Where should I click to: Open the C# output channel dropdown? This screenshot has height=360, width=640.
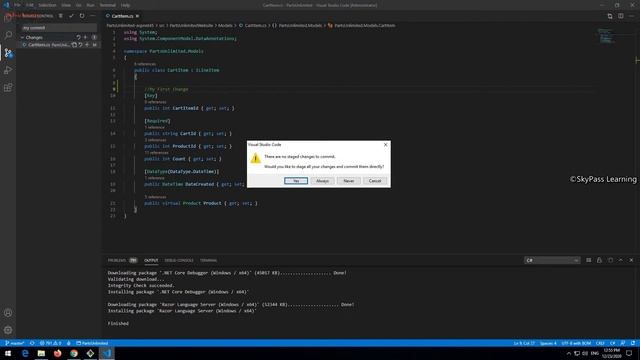tap(552, 260)
